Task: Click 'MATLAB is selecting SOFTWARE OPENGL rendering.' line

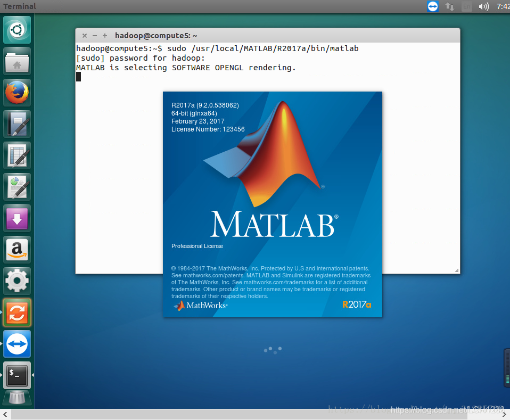Action: click(186, 68)
